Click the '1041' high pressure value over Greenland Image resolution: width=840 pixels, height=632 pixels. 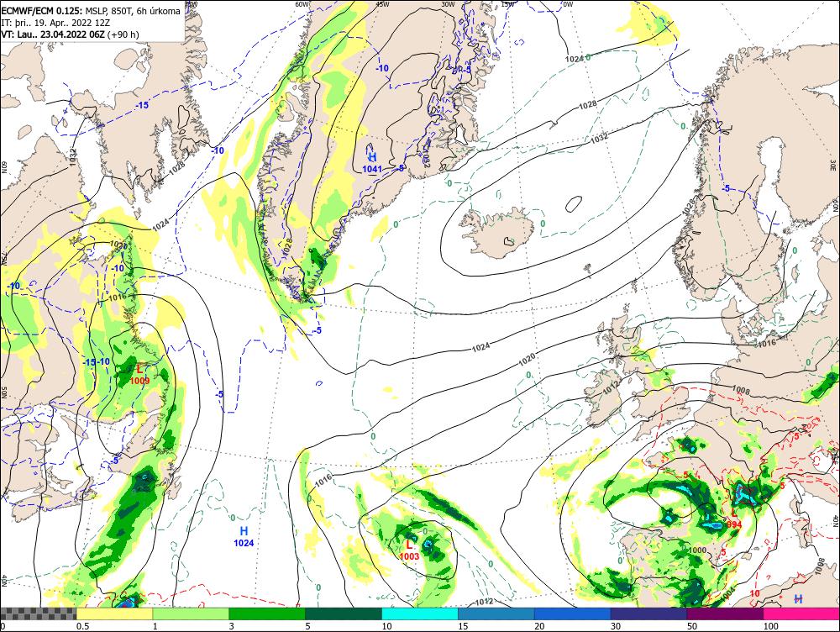coord(372,170)
